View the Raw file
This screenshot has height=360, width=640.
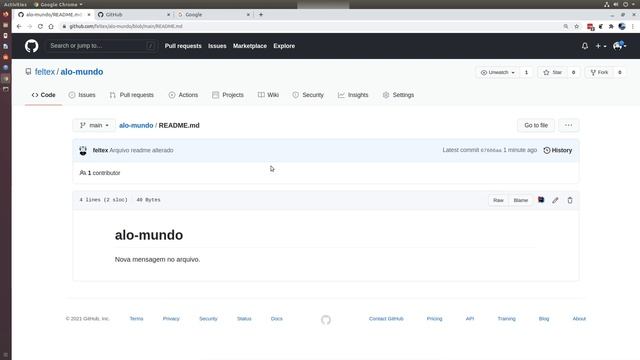(498, 200)
